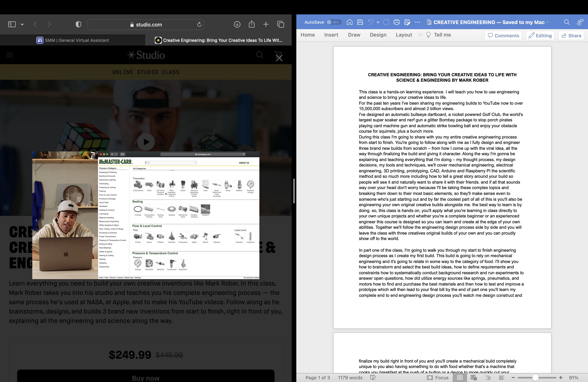Click the Word zoom slider handle
This screenshot has width=588, height=382.
coord(535,378)
